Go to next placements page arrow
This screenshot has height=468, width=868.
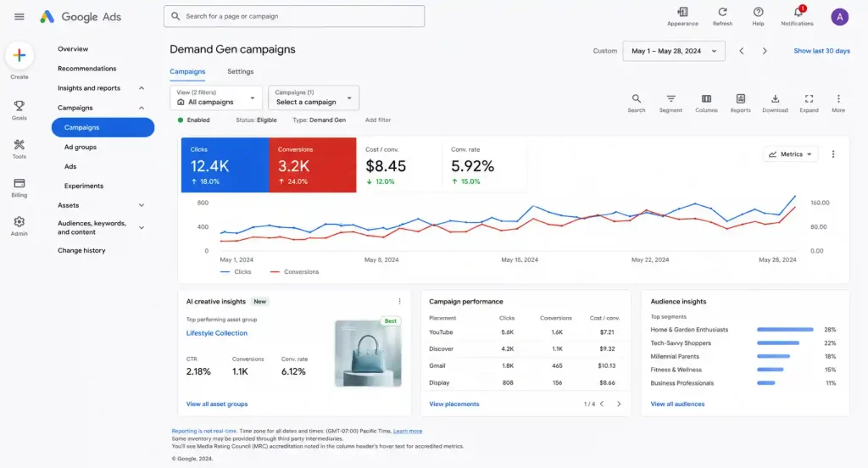click(x=619, y=404)
